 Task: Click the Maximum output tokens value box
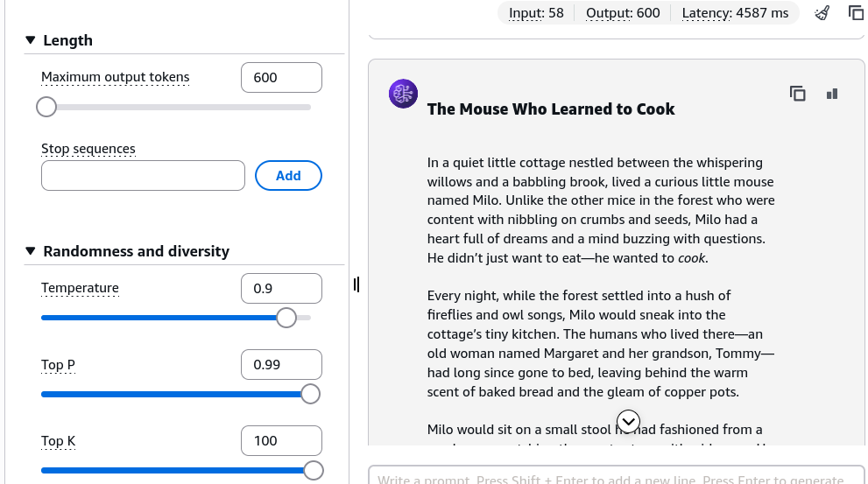281,77
